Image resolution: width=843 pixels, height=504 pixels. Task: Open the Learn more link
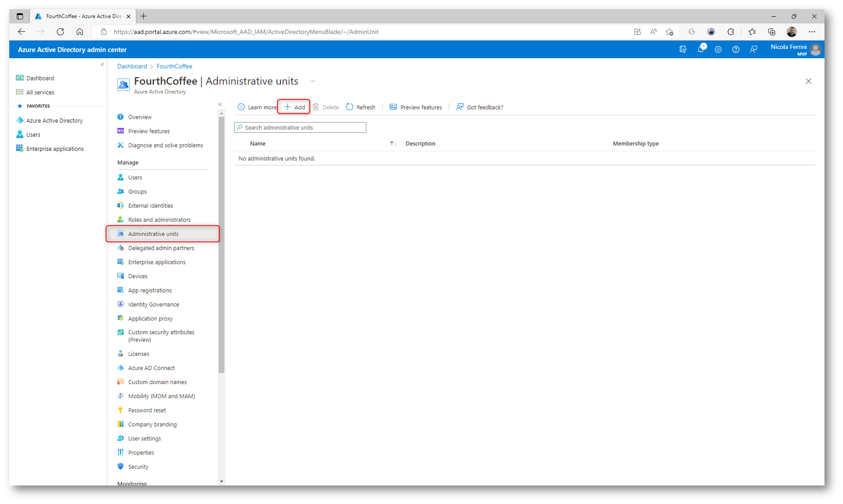257,107
